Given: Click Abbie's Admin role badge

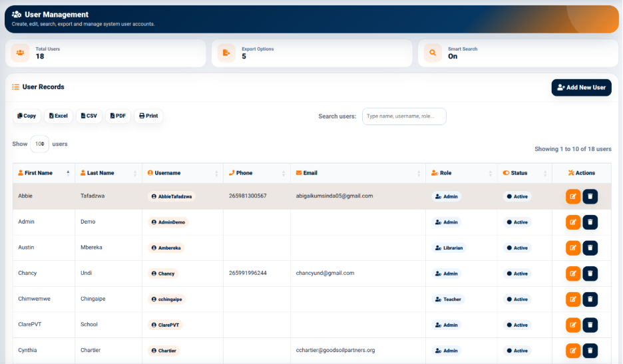Looking at the screenshot, I should pyautogui.click(x=446, y=196).
